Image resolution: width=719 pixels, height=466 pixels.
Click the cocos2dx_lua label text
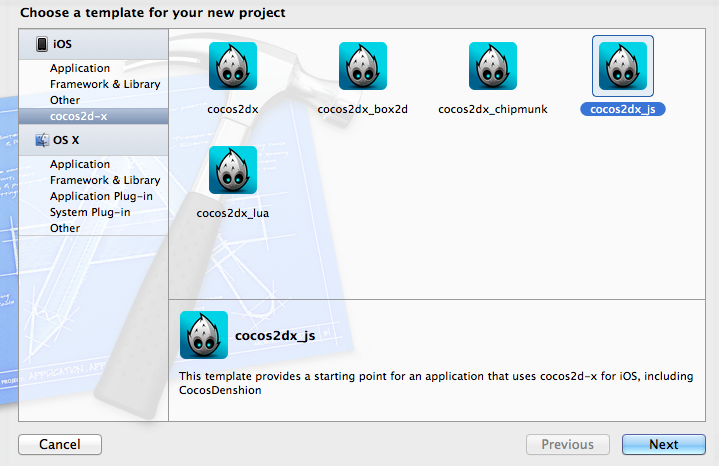pyautogui.click(x=232, y=213)
